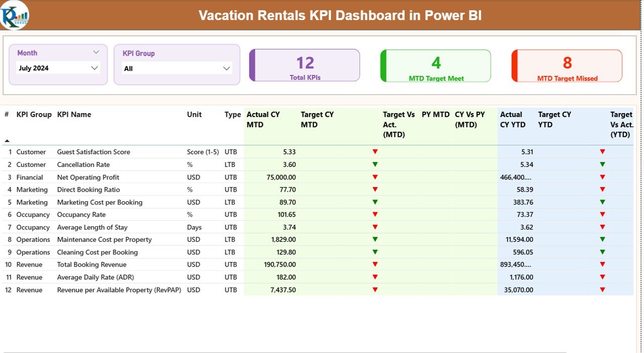644x353 pixels.
Task: Select the 12 Total KPIs card
Action: click(x=304, y=65)
